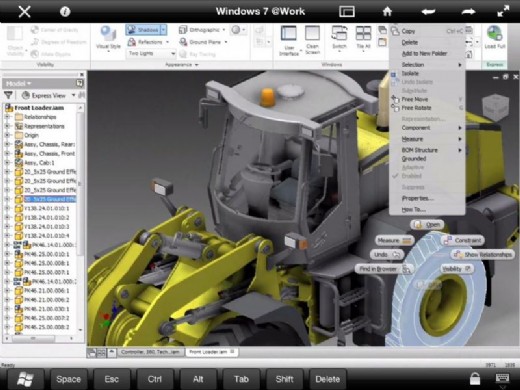Screen dimensions: 520x390
Task: Select Isolate in the context menu
Action: coord(410,73)
